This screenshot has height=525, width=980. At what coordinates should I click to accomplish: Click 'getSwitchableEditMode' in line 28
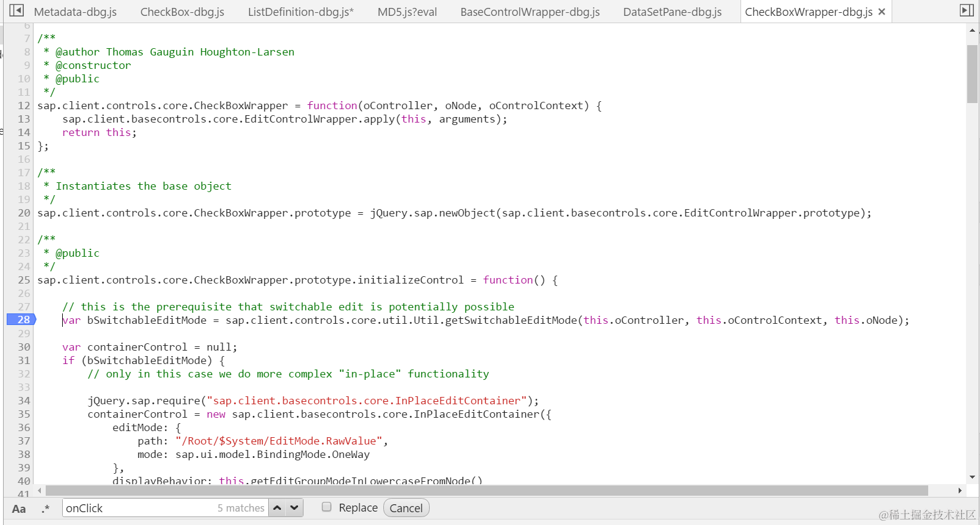tap(511, 320)
